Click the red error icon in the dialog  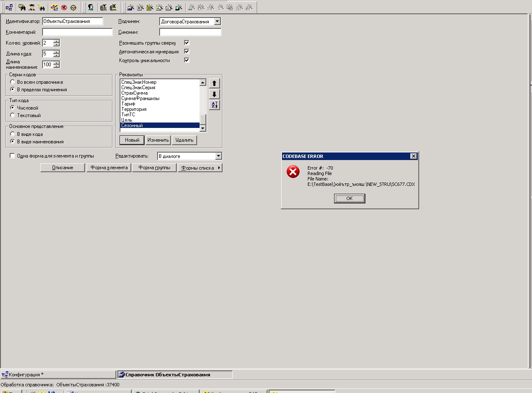click(x=293, y=172)
